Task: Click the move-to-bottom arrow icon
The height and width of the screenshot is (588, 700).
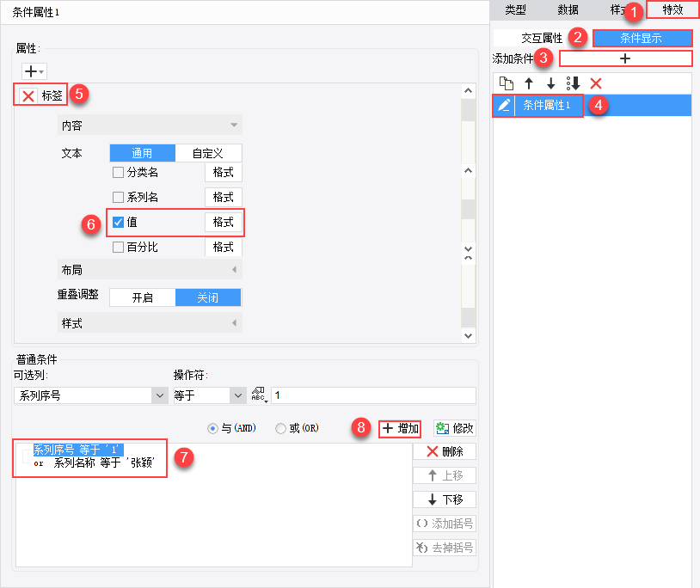Action: (574, 83)
